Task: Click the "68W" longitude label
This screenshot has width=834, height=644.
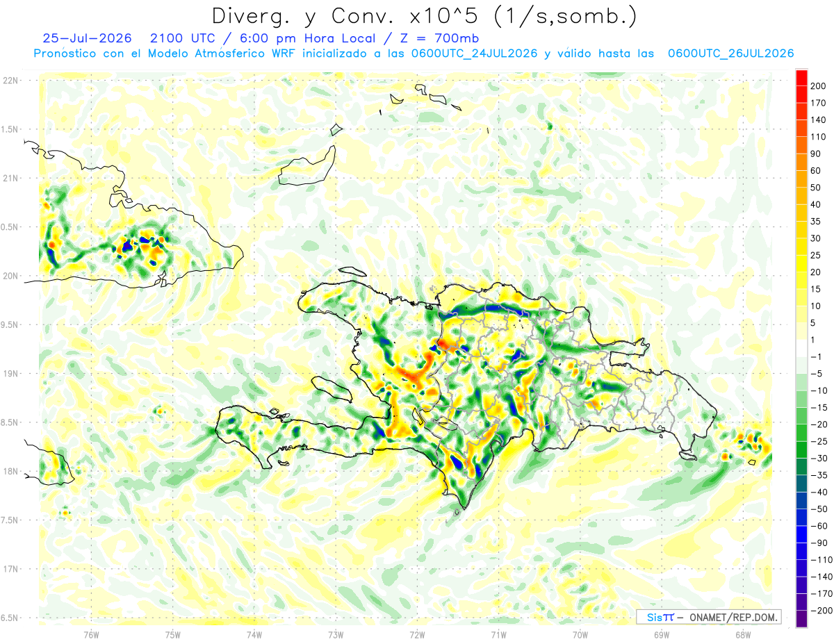Action: coord(743,634)
